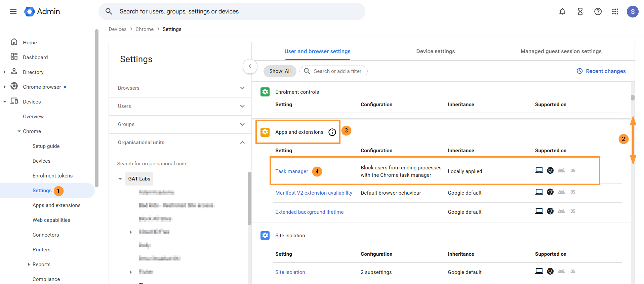Click the settings list vertical scrollbar

point(633,97)
